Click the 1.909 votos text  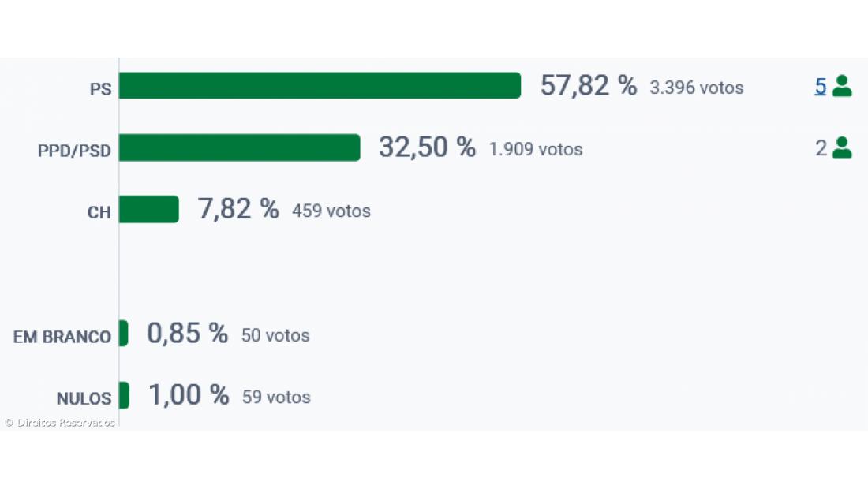pyautogui.click(x=535, y=149)
